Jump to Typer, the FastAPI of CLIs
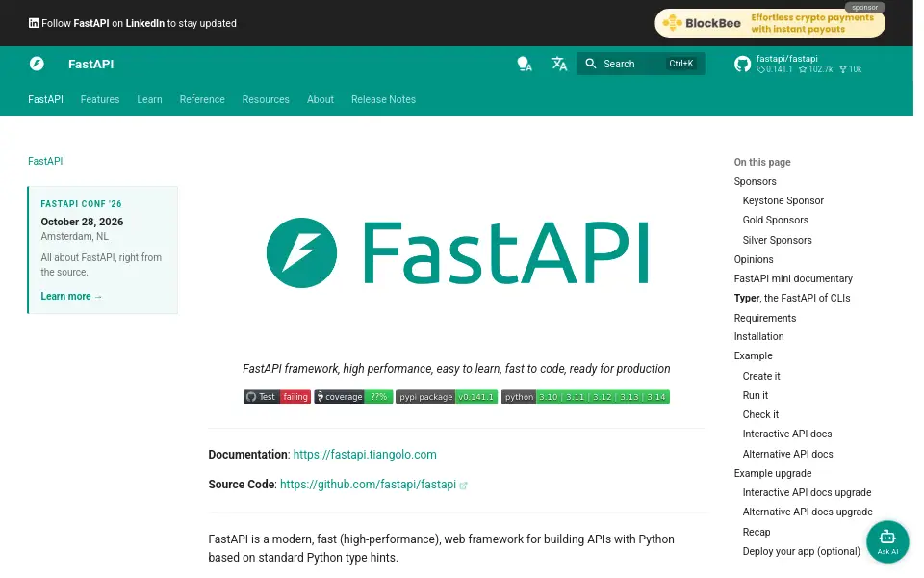 click(x=792, y=299)
